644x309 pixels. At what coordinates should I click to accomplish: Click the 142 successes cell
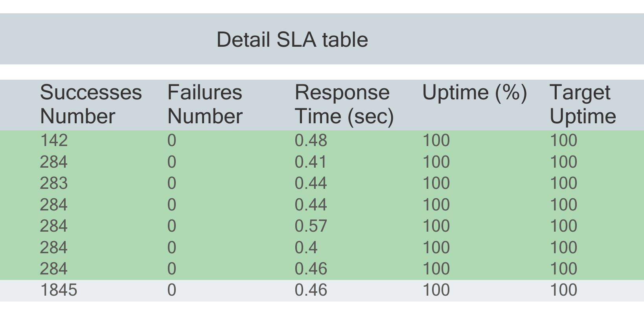pyautogui.click(x=54, y=141)
